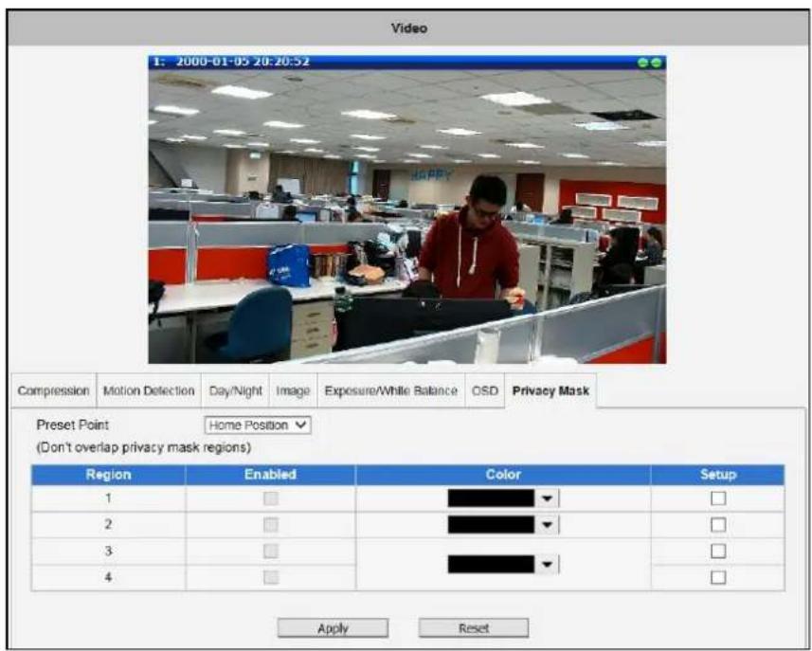
Task: Toggle Enabled checkbox for region 3
Action: pyautogui.click(x=271, y=552)
